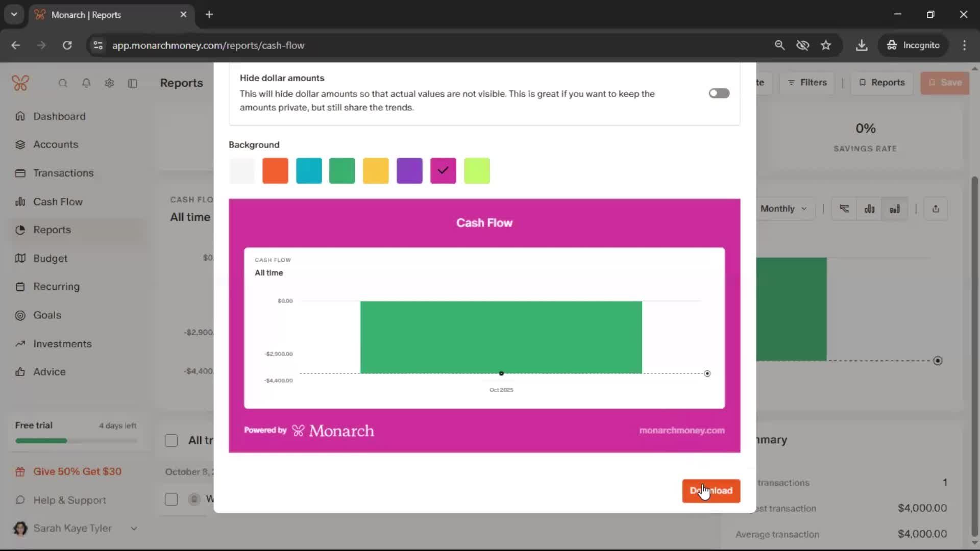Collapse the sidebar with the panel icon
Image resolution: width=980 pixels, height=551 pixels.
coord(133,83)
